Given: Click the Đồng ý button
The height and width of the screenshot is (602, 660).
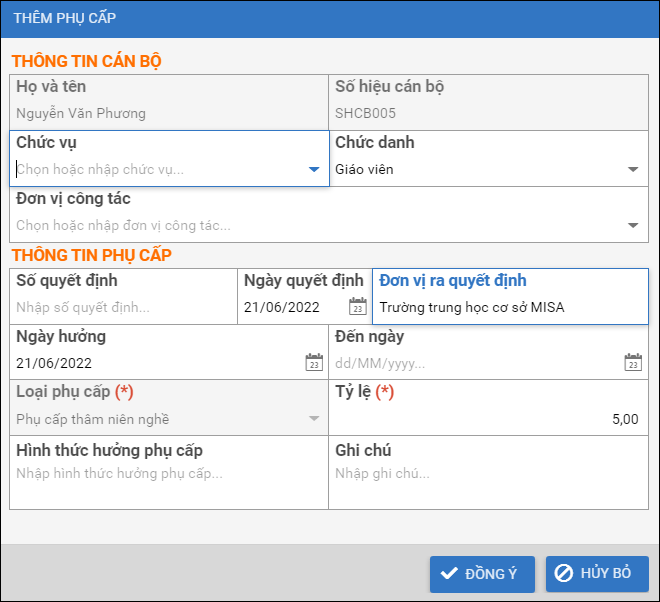Looking at the screenshot, I should coord(482,574).
